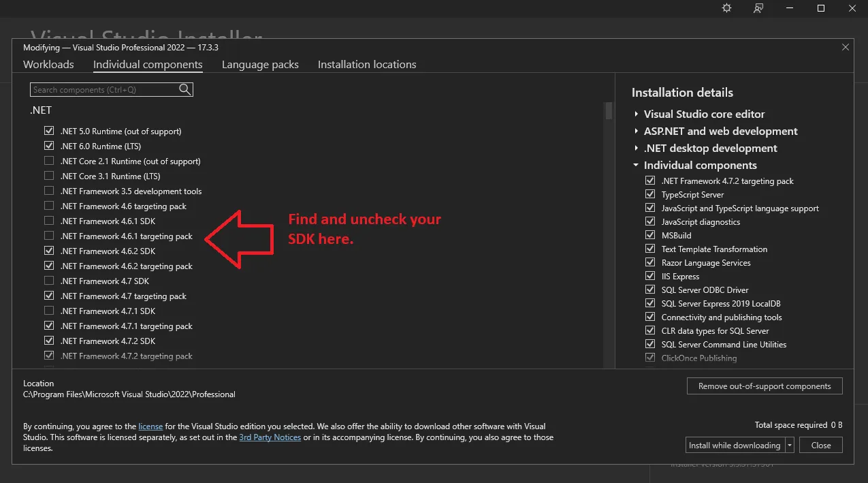Check .NET Framework 4.6.1 SDK
Image resolution: width=868 pixels, height=483 pixels.
49,221
